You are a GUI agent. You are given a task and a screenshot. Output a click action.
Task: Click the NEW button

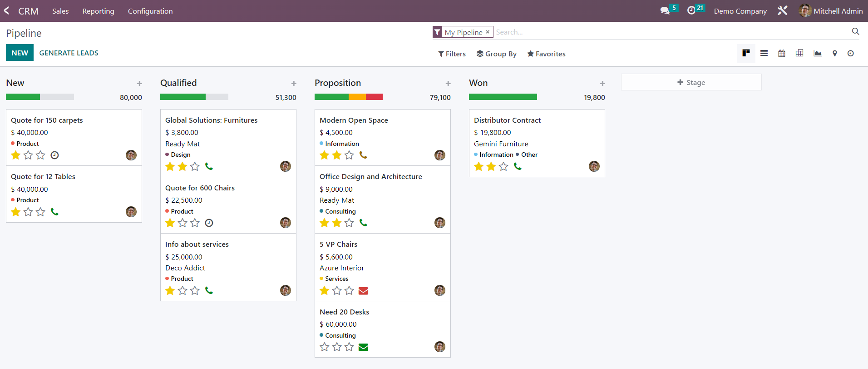point(20,53)
